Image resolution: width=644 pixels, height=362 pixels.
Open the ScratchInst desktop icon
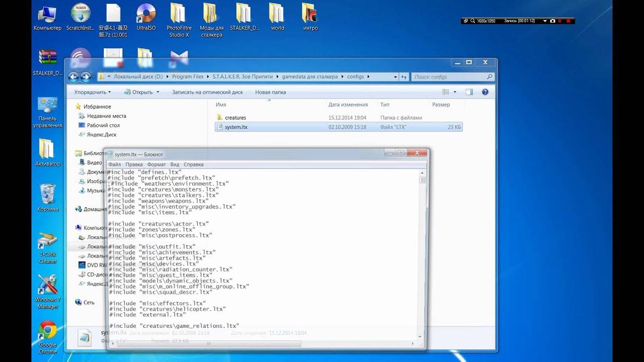[80, 17]
